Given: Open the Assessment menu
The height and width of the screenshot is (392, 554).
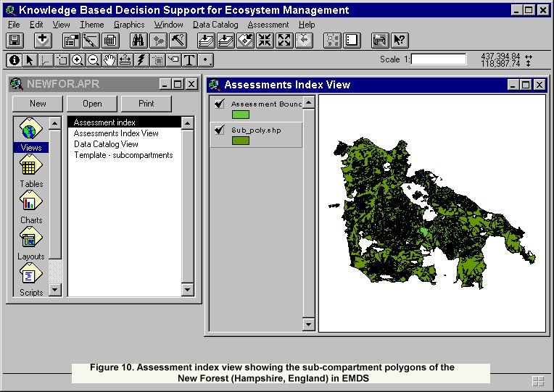Looking at the screenshot, I should [x=268, y=25].
